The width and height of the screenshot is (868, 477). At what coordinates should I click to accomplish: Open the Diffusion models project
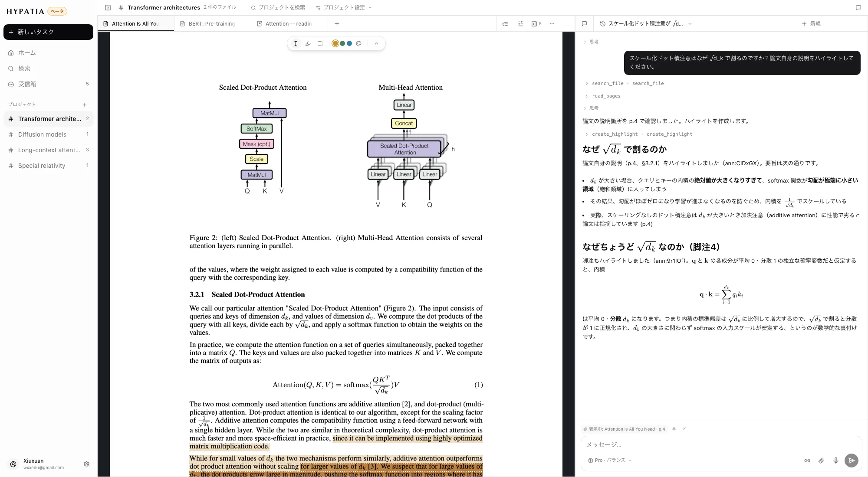tap(48, 134)
